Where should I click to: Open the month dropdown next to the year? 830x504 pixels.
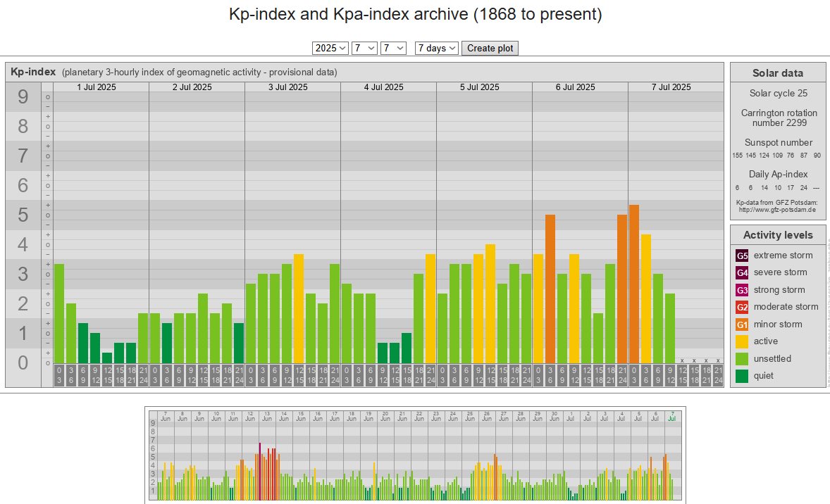[x=364, y=48]
